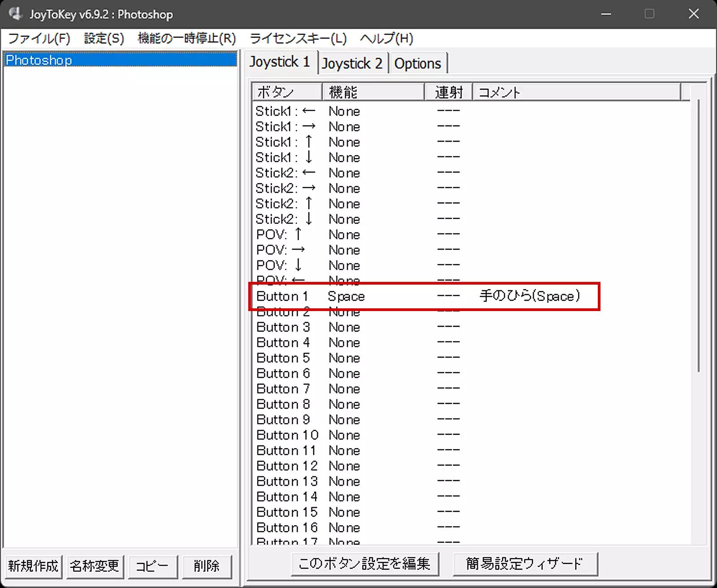Image resolution: width=717 pixels, height=588 pixels.
Task: Select the POV: → row
Action: (x=471, y=250)
